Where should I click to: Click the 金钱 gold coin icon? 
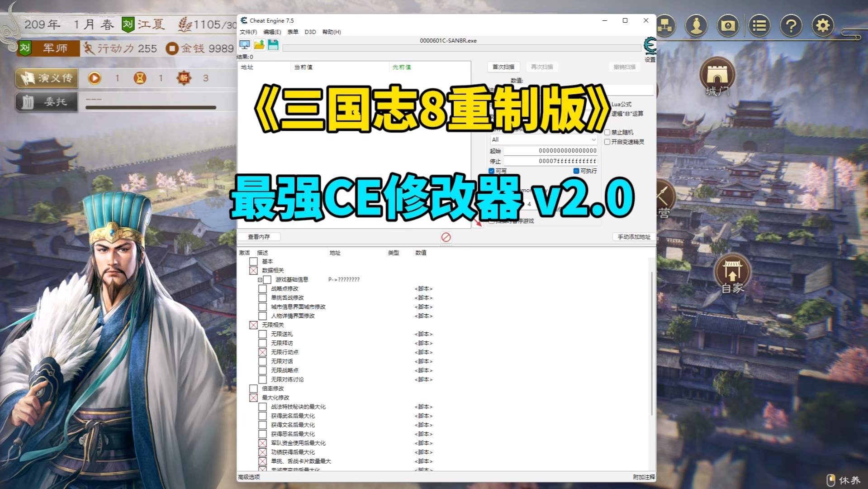[x=172, y=48]
